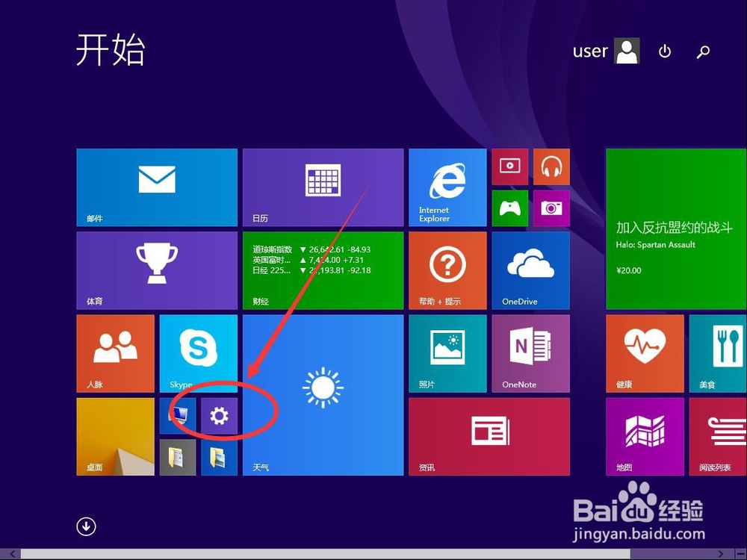Viewport: 747px width, 560px height.
Task: Open the Halo: Spartan Assault store tile
Action: coord(677,228)
